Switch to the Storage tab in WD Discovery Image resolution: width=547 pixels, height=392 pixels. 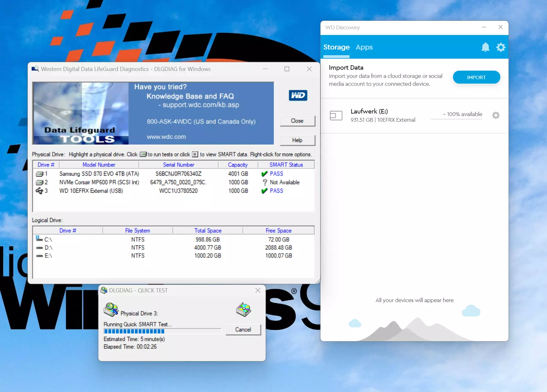[x=336, y=47]
